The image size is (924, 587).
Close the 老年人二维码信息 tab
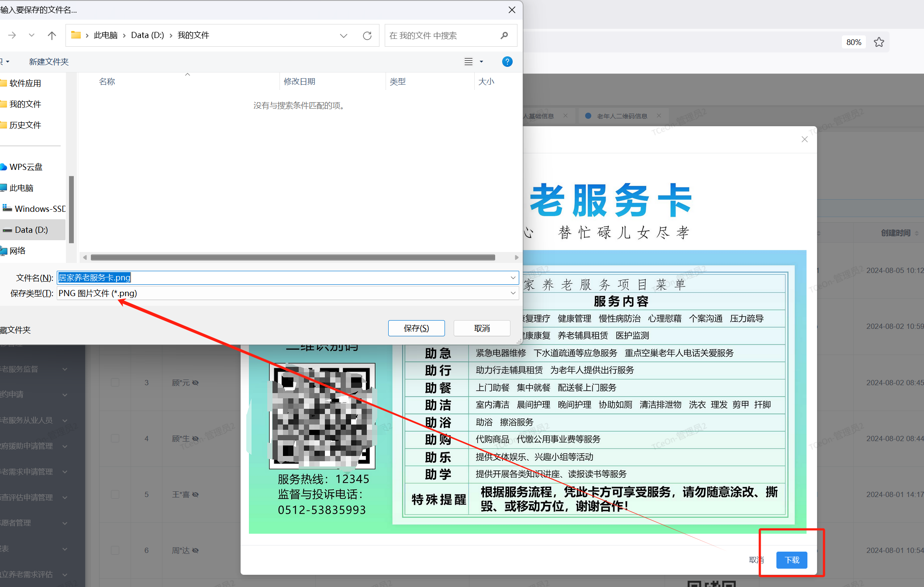pos(659,116)
